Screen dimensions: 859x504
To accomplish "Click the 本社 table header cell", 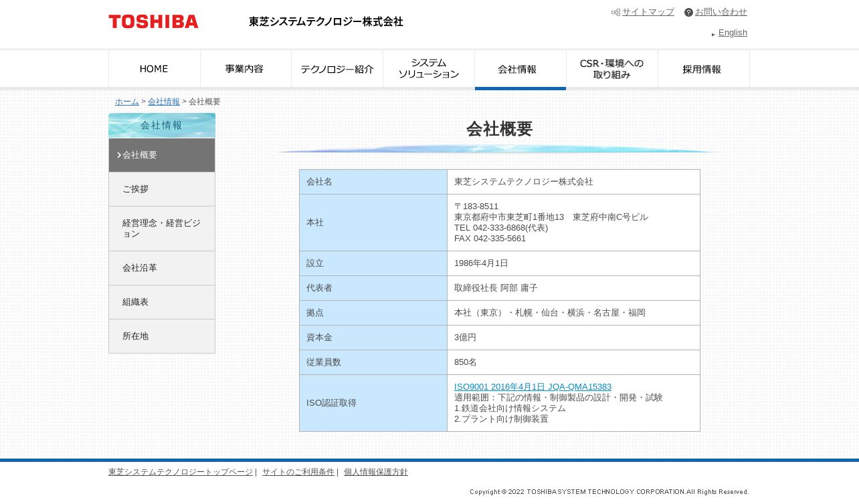I will click(x=373, y=223).
